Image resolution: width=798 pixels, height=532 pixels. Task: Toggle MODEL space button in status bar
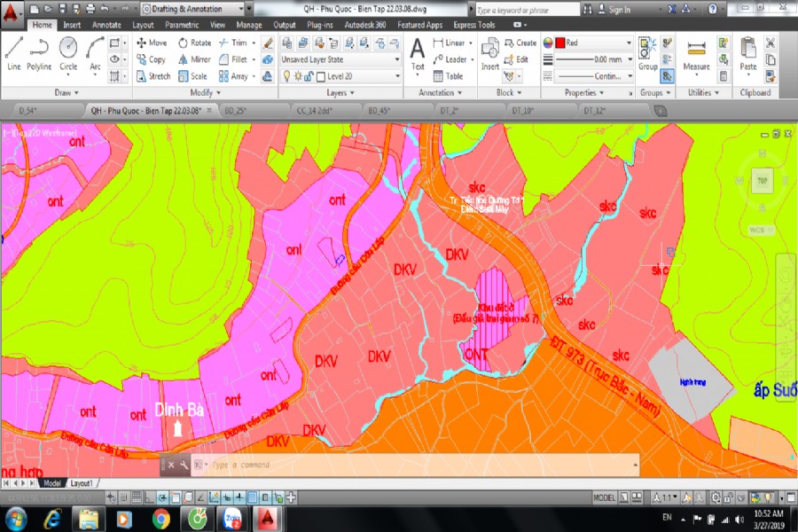pos(604,498)
